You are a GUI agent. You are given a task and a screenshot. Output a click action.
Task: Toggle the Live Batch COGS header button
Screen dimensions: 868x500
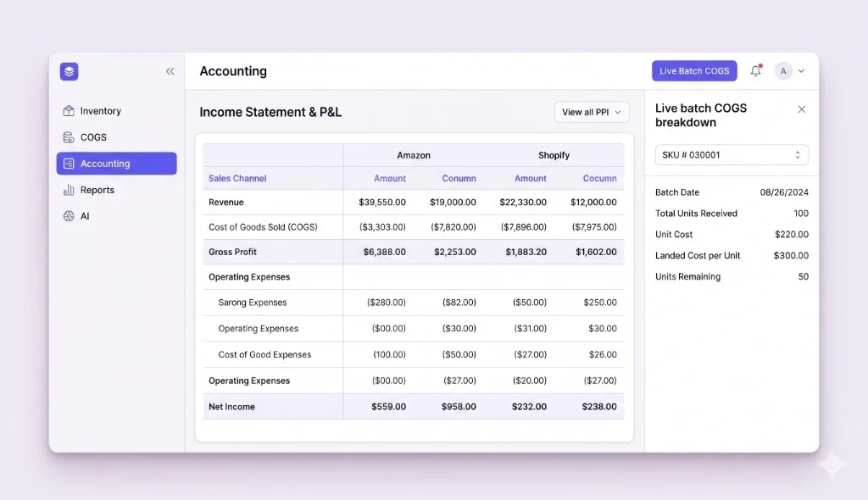point(694,70)
